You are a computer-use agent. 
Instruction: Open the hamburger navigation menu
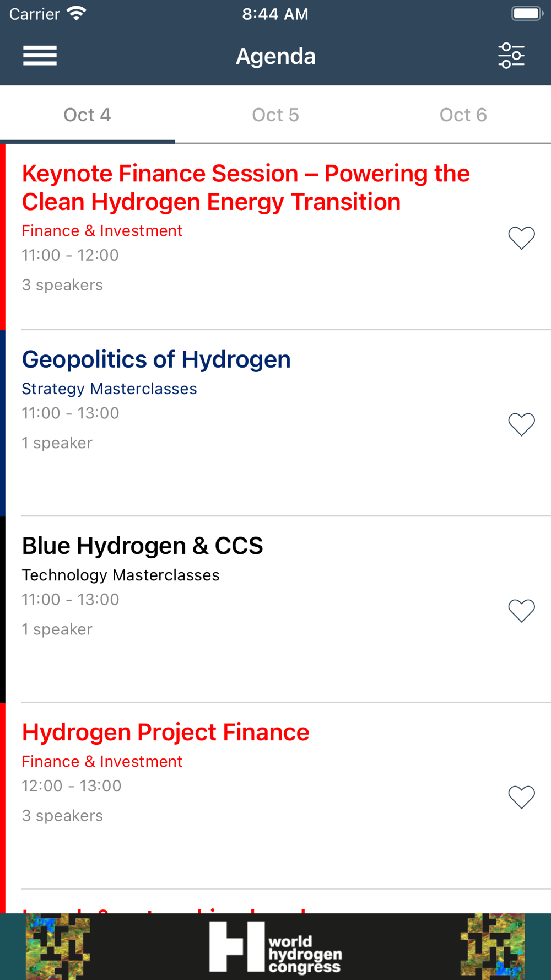click(x=40, y=56)
